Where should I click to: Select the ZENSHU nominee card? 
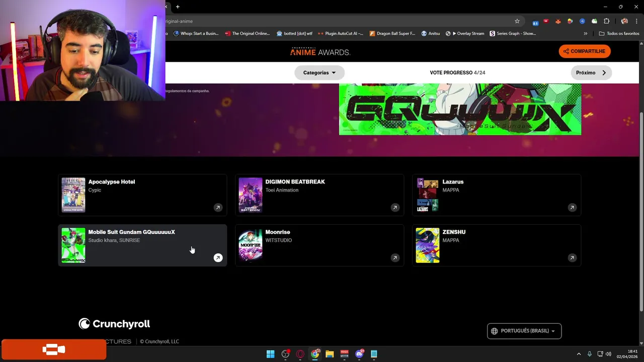(497, 245)
